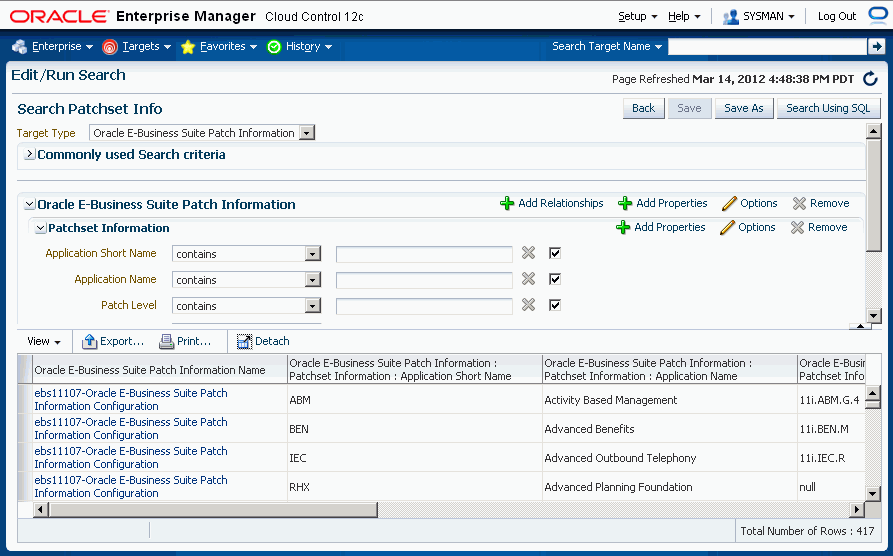Open the Target Type dropdown
893x556 pixels.
(306, 133)
